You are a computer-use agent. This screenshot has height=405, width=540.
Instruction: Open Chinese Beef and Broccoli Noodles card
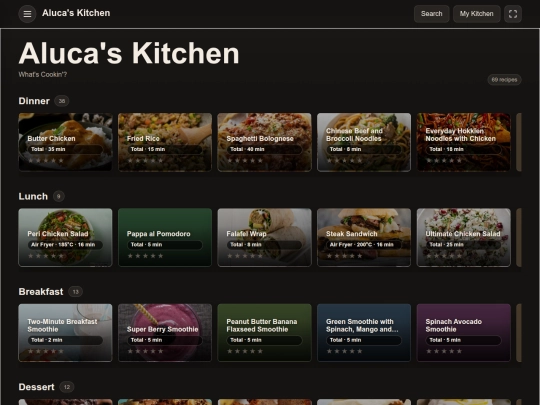click(x=364, y=142)
